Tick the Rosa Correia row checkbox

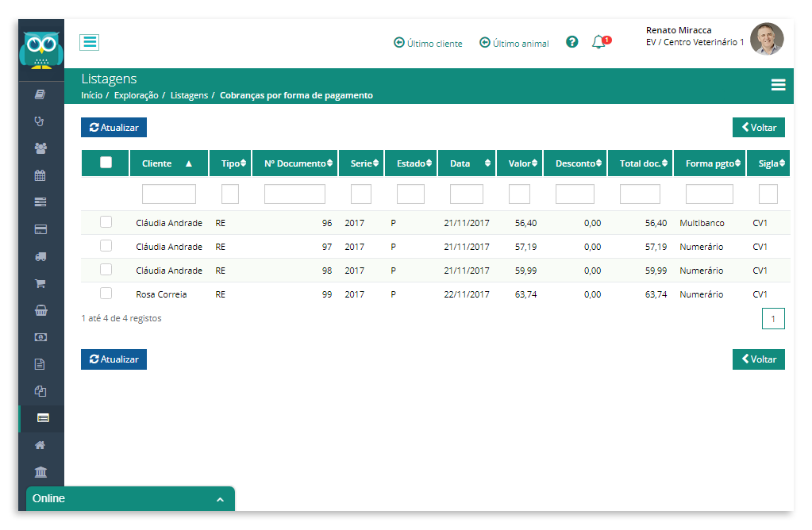pyautogui.click(x=106, y=294)
